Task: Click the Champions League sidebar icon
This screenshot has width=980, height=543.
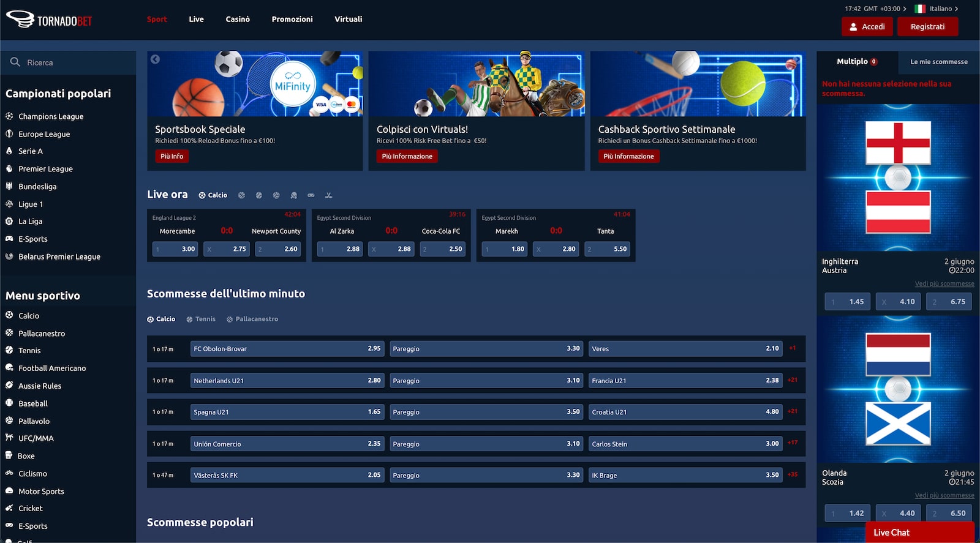Action: [x=9, y=116]
